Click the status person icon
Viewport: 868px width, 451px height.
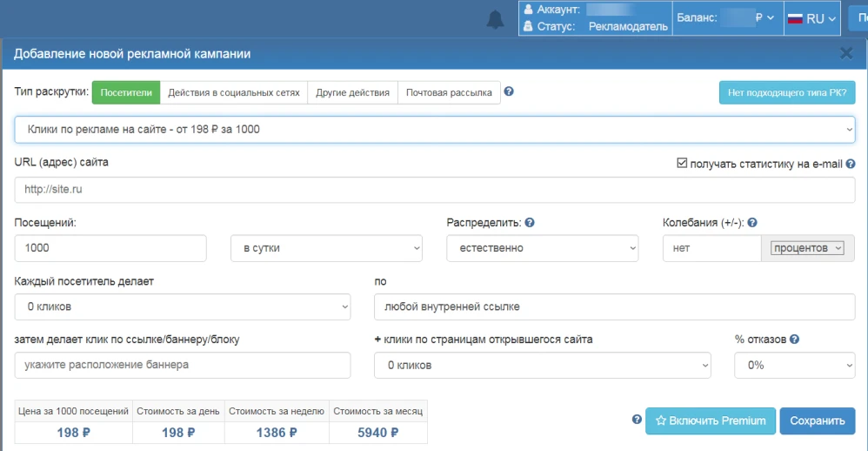point(528,26)
